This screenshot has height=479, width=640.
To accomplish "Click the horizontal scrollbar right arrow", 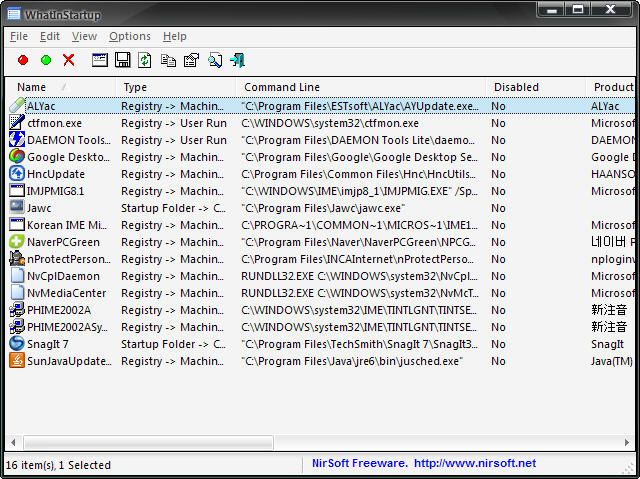I will tap(627, 442).
